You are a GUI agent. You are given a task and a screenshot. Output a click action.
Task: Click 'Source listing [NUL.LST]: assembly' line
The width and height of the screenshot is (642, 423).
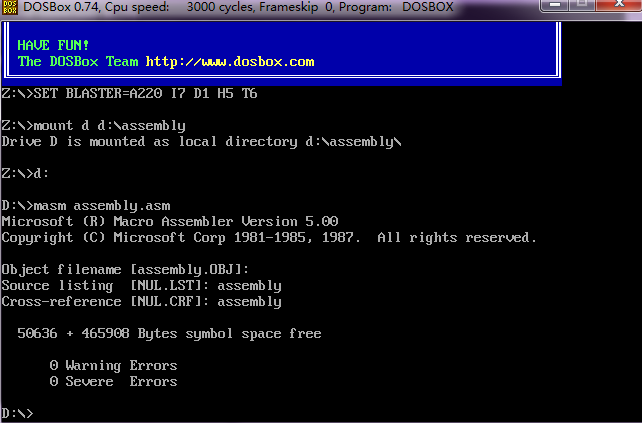pyautogui.click(x=142, y=285)
